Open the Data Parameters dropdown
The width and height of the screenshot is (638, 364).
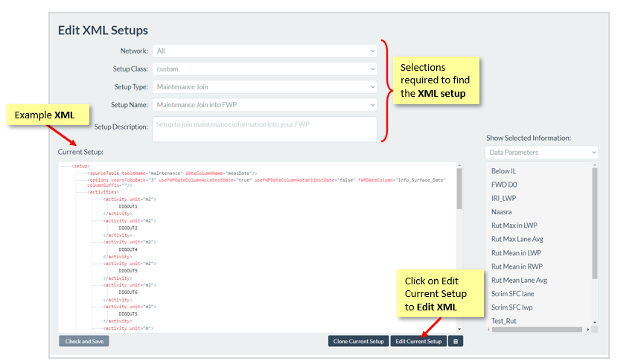541,152
